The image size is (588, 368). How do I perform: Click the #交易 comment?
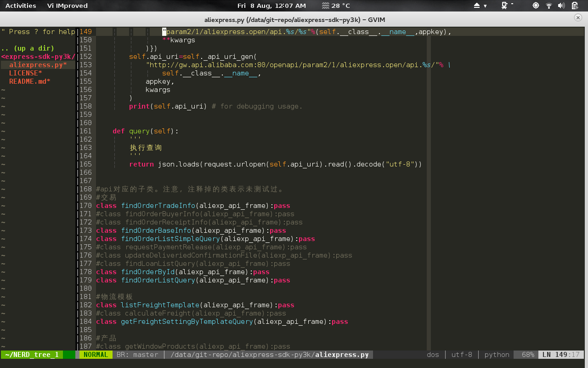pyautogui.click(x=106, y=197)
